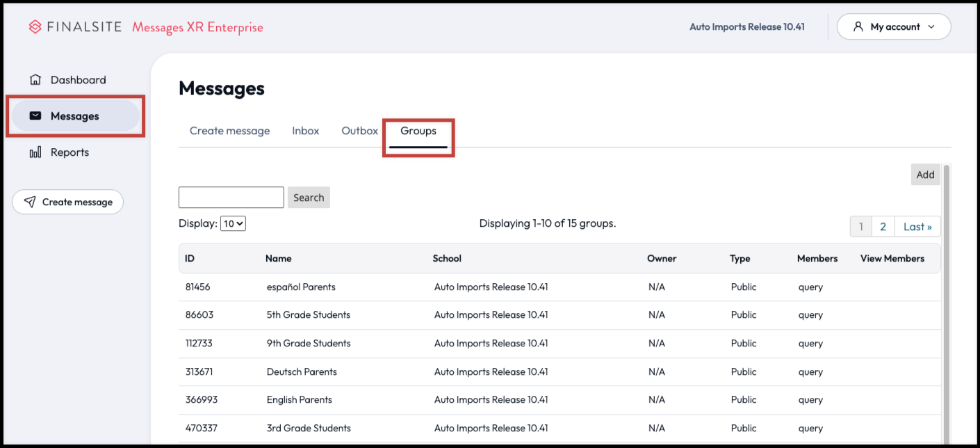Go to page 2 of groups

(883, 227)
